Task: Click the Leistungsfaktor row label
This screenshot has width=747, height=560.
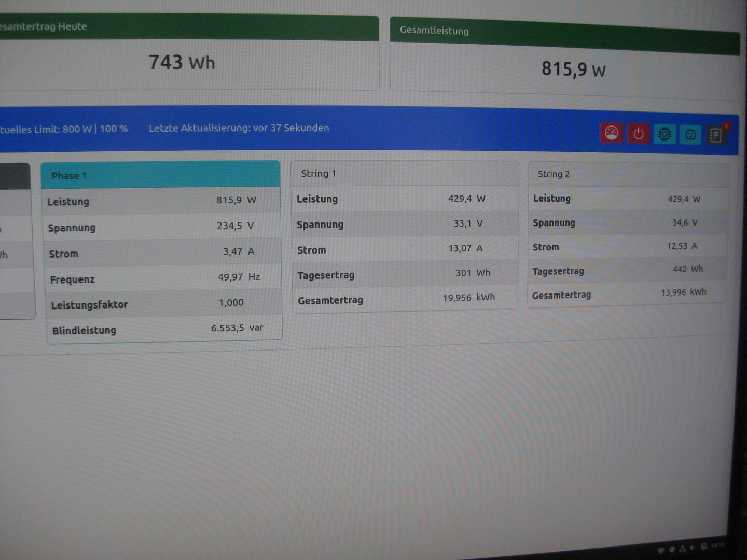Action: (89, 305)
